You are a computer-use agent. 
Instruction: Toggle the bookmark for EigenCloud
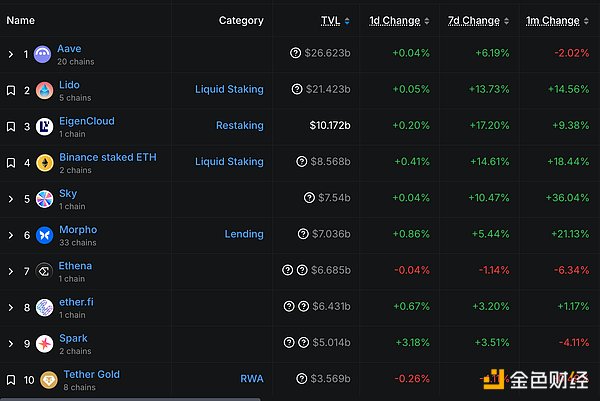(11, 126)
